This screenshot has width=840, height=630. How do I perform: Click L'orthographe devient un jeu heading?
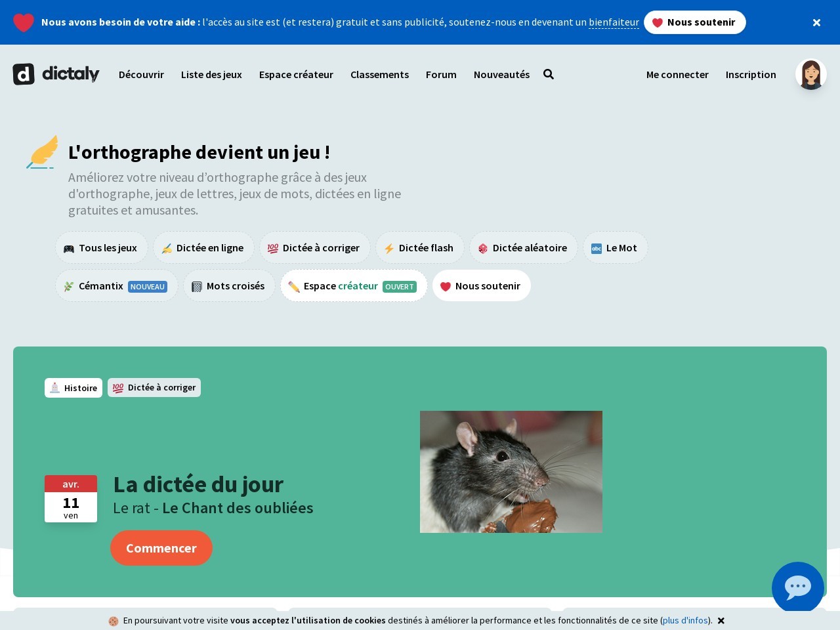199,152
